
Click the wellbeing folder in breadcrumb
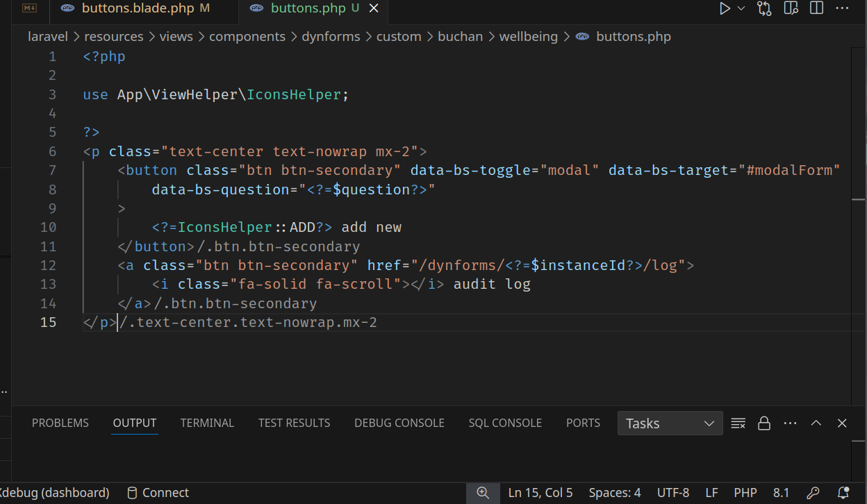click(x=528, y=37)
